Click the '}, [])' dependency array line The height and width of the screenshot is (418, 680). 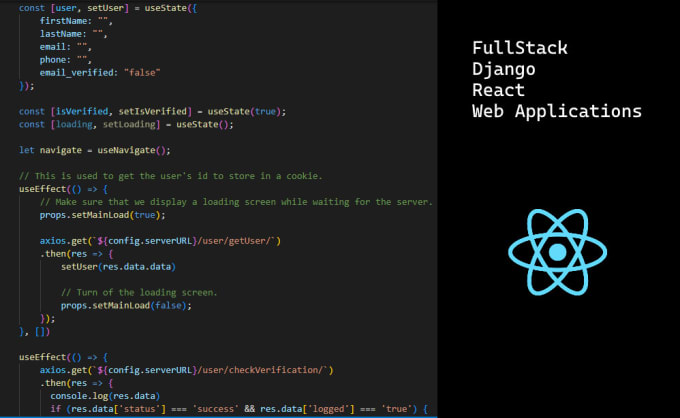(34, 332)
